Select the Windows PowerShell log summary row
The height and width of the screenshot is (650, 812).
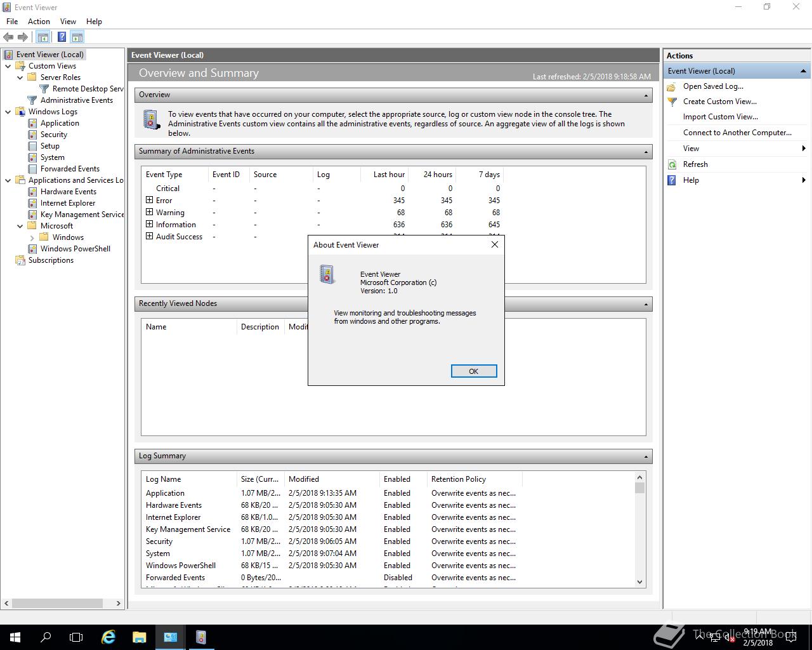click(x=331, y=566)
